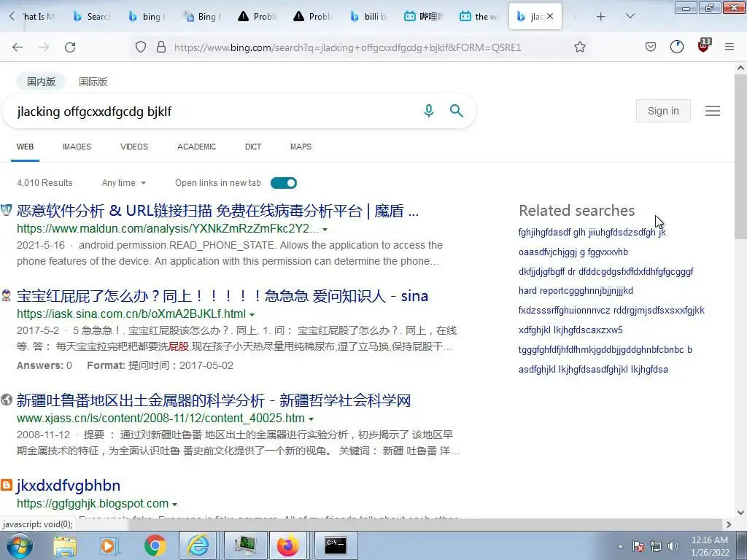Click the Bing magnifier search icon
Viewport: 747px width, 560px height.
point(457,111)
